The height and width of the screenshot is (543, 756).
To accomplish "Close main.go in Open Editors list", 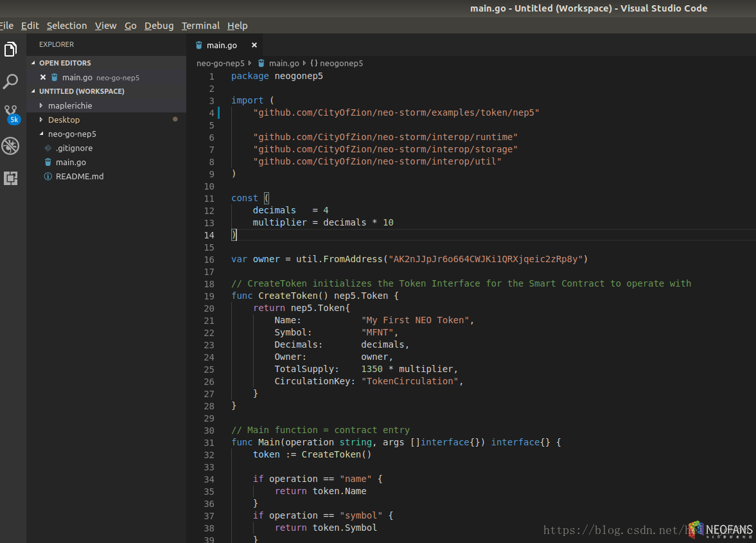I will click(x=43, y=77).
